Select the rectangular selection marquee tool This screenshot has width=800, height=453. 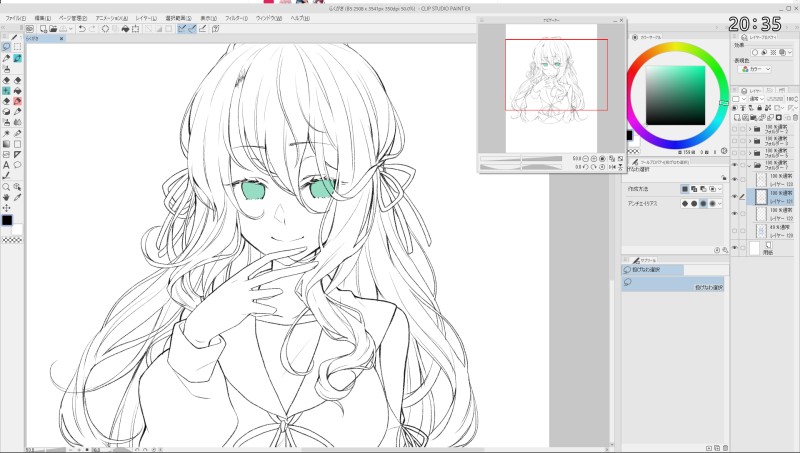(17, 47)
